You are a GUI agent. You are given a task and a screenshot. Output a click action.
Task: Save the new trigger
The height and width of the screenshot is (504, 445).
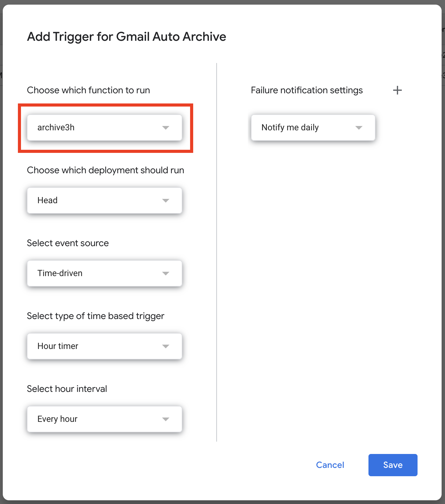pyautogui.click(x=393, y=465)
